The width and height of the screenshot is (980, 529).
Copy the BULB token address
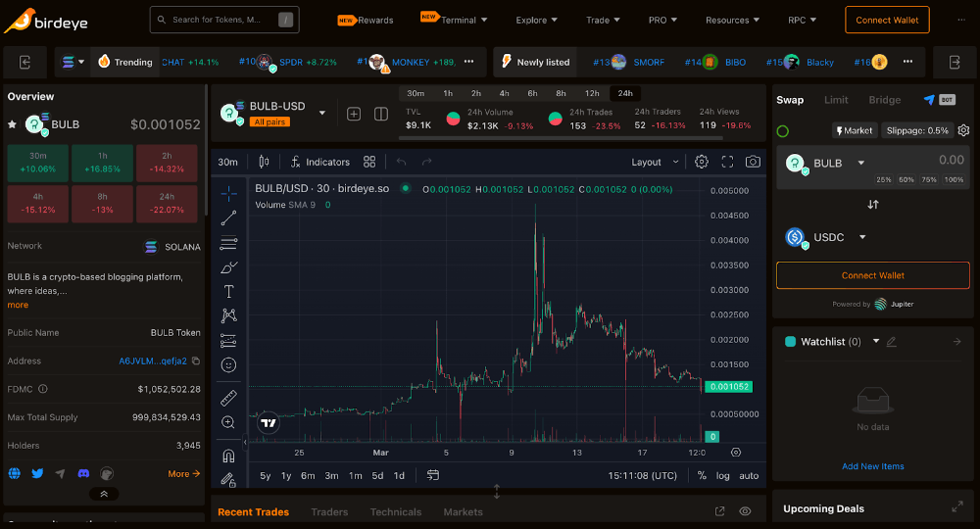pos(196,361)
